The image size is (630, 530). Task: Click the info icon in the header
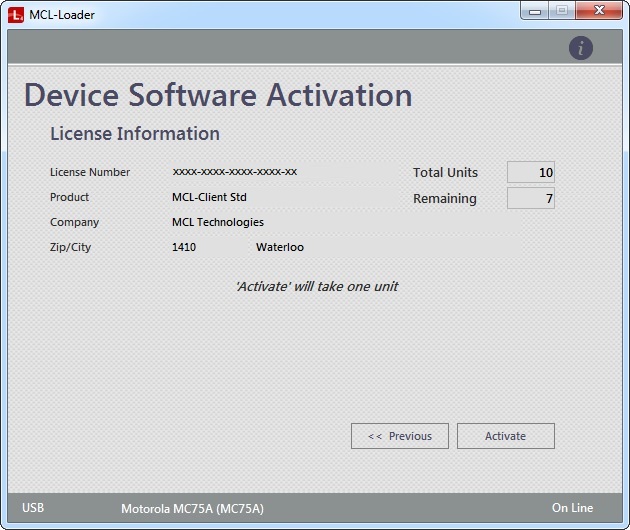581,48
